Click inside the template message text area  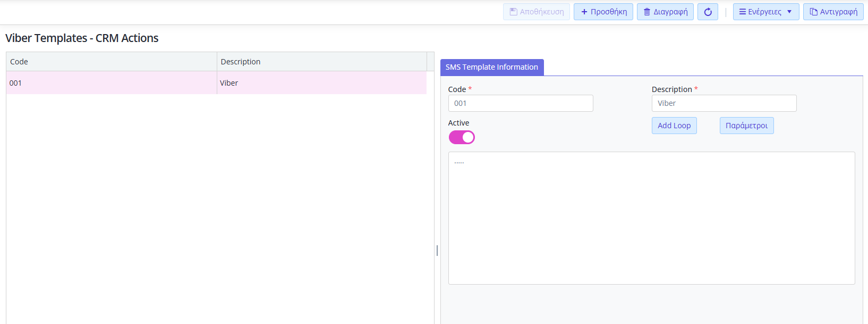pyautogui.click(x=652, y=218)
